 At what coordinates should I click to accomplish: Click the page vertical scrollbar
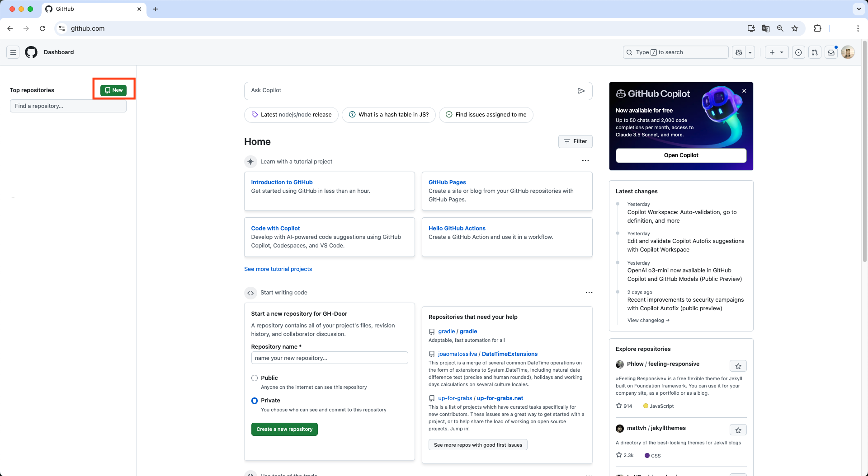[x=865, y=151]
